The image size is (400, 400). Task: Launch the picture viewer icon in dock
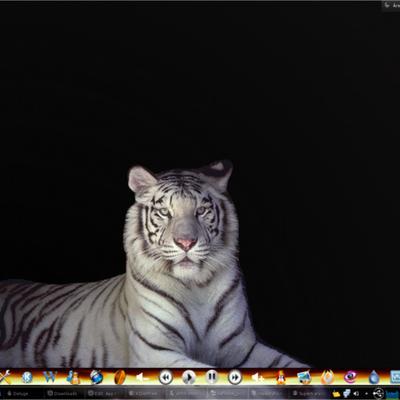304,377
